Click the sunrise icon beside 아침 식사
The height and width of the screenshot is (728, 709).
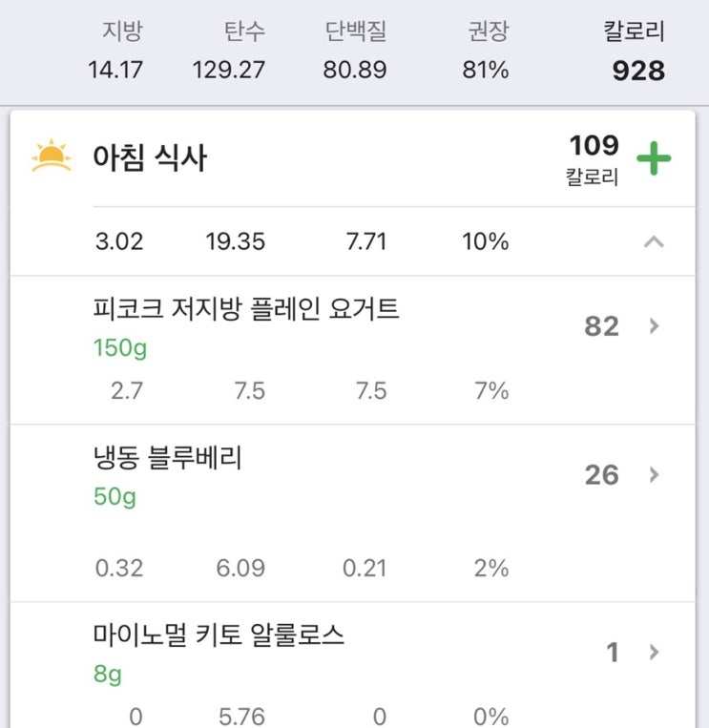tap(51, 156)
